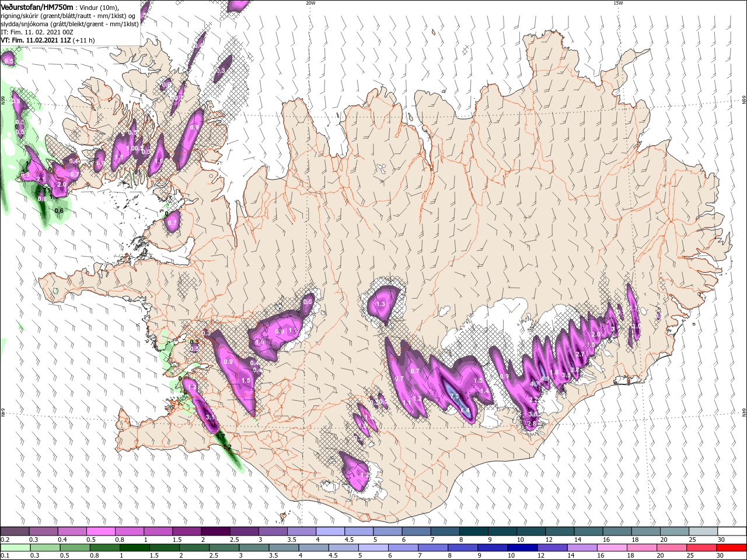Click the 'slydda/snjókoma' snow description line
The image size is (747, 560).
click(x=70, y=24)
